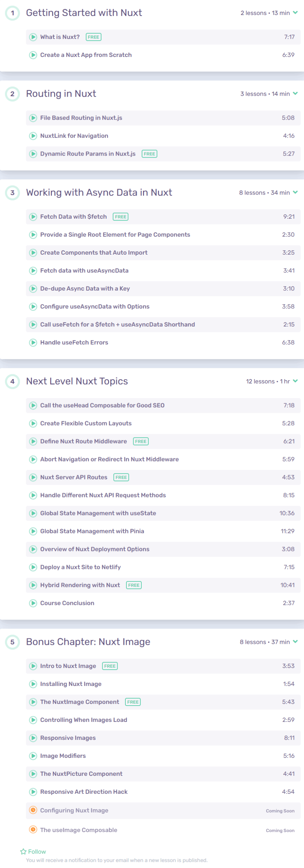Click play icon beside Handle useFetch Errors
Viewport: 304px width, 868px height.
33,342
